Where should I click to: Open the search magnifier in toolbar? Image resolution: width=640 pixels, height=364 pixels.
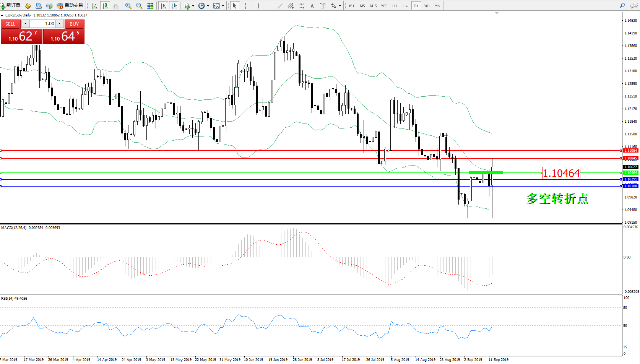pos(622,6)
